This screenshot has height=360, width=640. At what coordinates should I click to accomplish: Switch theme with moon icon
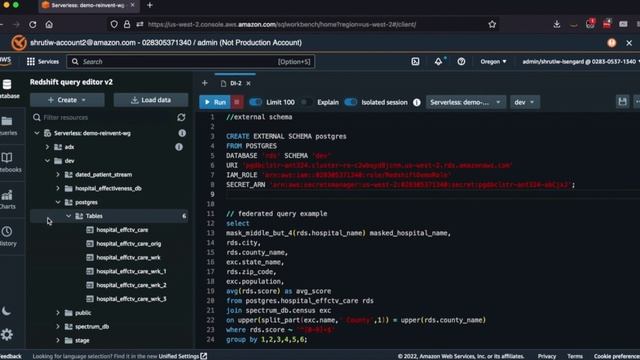7,311
